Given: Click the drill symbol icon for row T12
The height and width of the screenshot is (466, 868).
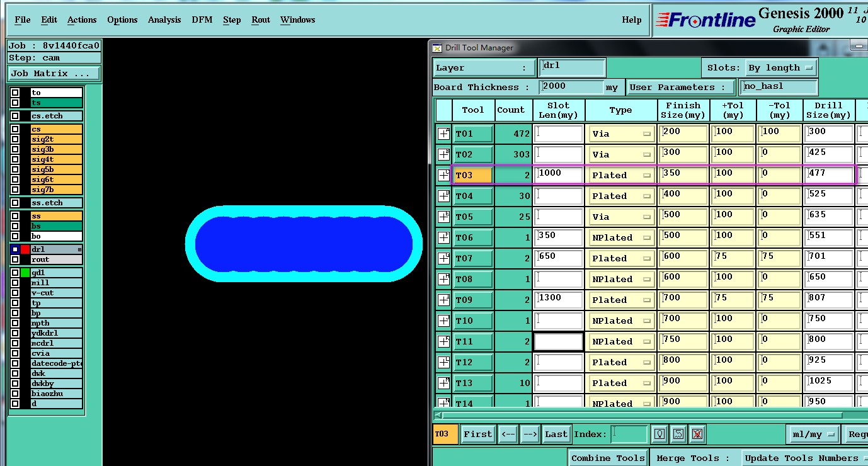Looking at the screenshot, I should click(x=443, y=362).
